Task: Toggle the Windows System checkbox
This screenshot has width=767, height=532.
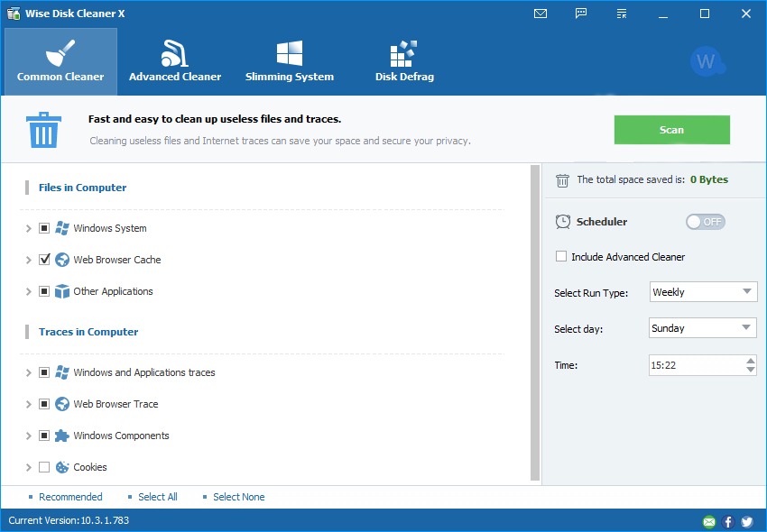Action: (x=44, y=228)
